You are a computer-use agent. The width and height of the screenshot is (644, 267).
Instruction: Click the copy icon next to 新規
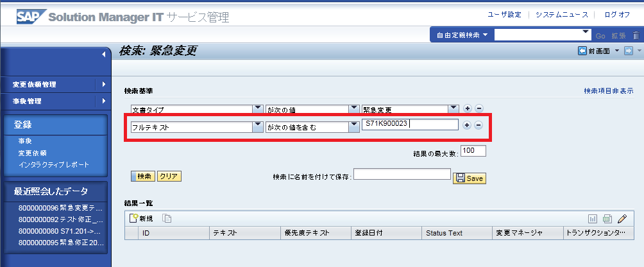coord(167,218)
